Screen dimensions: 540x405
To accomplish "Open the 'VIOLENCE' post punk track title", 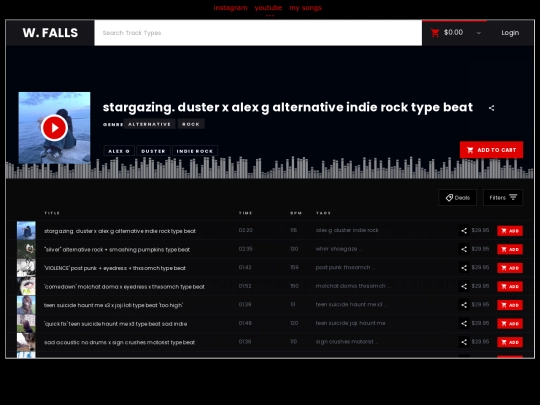I will pyautogui.click(x=115, y=268).
